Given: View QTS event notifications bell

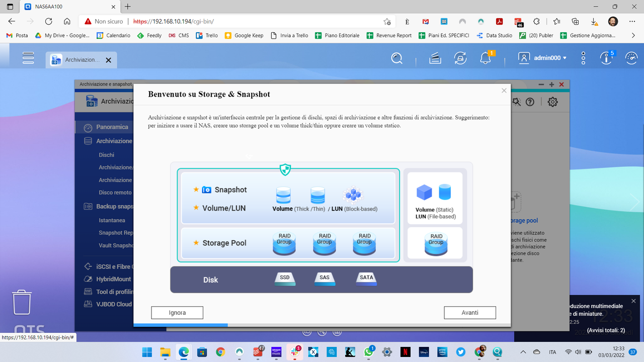Looking at the screenshot, I should point(486,58).
